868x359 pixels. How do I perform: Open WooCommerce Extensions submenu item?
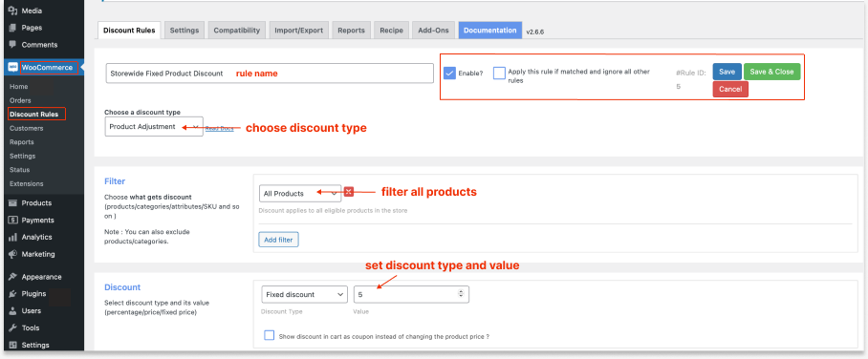coord(27,183)
